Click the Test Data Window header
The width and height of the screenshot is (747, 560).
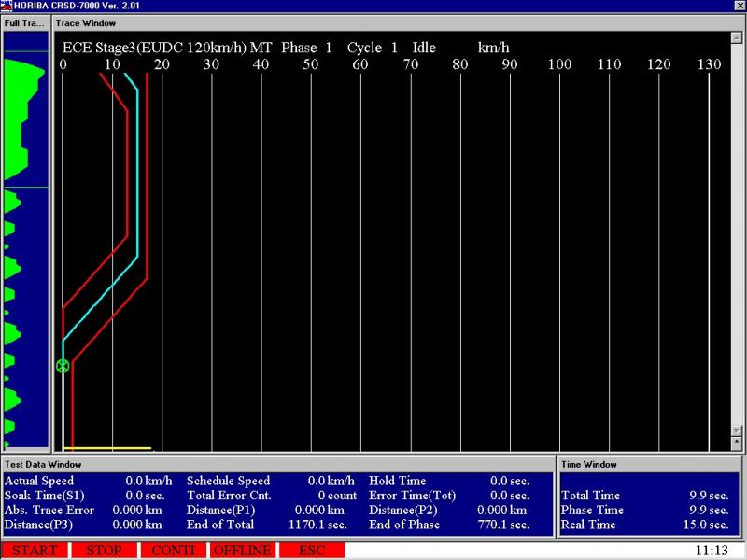coord(43,464)
